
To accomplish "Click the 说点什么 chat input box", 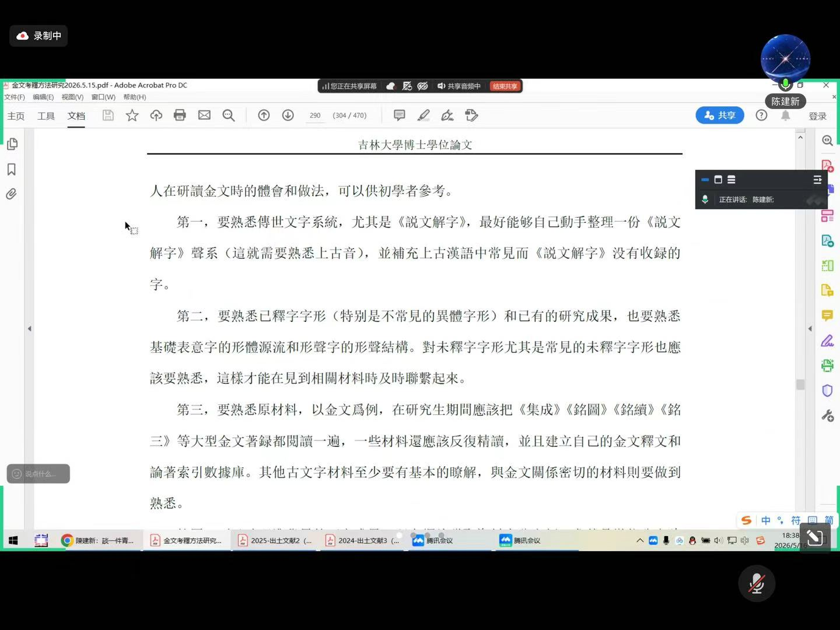I will [38, 474].
